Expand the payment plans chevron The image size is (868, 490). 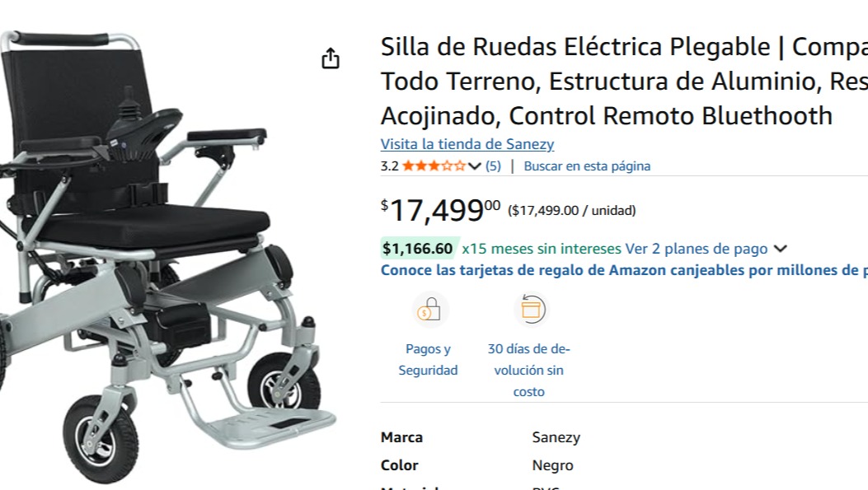pyautogui.click(x=780, y=249)
